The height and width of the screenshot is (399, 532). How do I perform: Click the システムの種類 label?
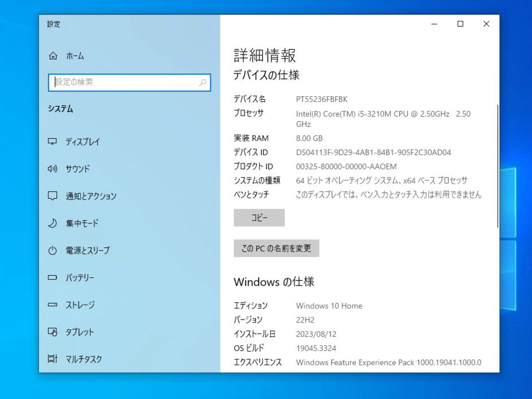tap(257, 180)
